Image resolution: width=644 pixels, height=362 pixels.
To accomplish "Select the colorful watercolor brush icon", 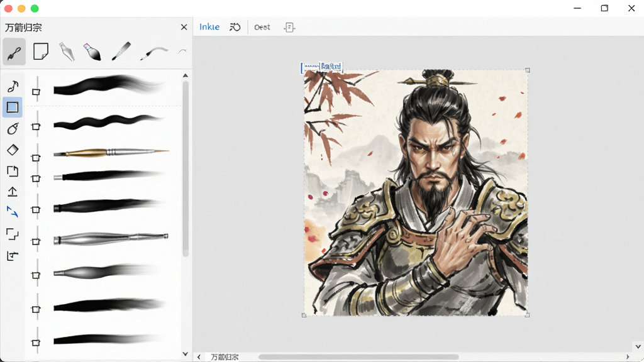I will coord(92,52).
